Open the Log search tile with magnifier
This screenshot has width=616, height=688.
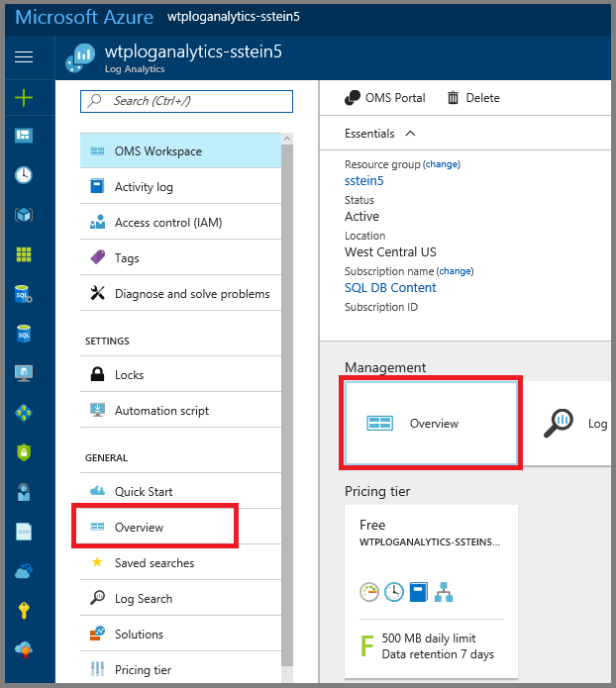(568, 423)
